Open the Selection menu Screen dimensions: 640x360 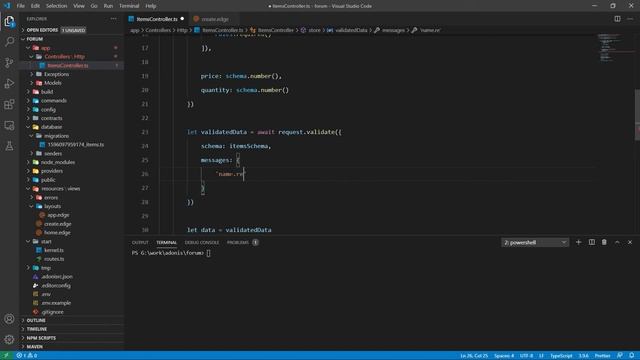(x=56, y=6)
